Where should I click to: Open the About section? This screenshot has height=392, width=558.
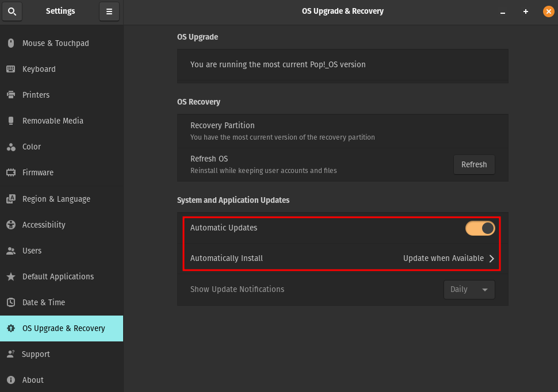coord(33,380)
